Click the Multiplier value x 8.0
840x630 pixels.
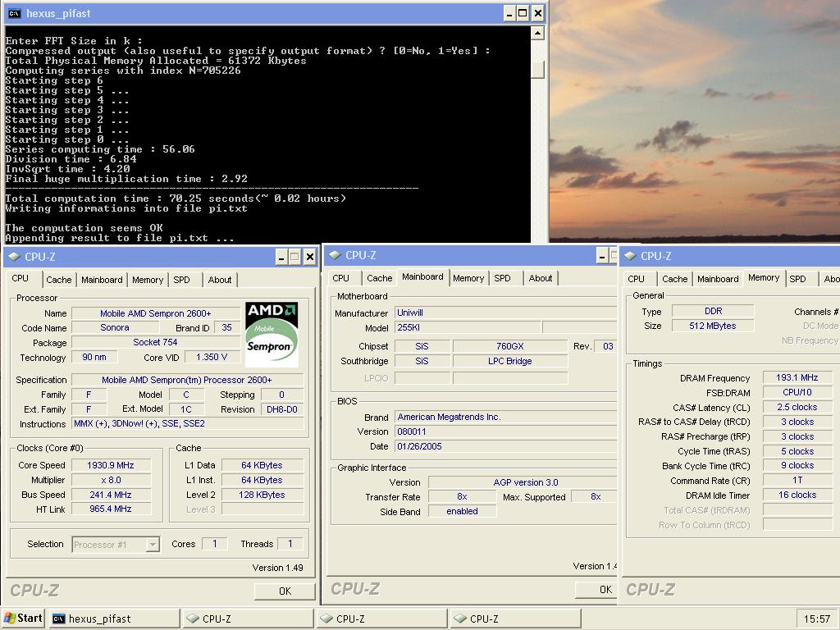click(x=111, y=480)
